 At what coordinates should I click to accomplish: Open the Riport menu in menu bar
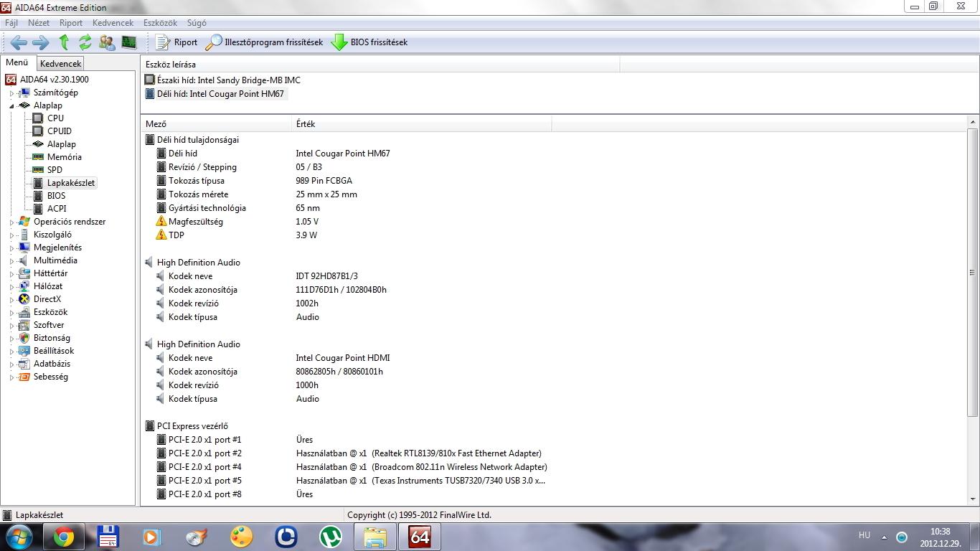(x=71, y=23)
